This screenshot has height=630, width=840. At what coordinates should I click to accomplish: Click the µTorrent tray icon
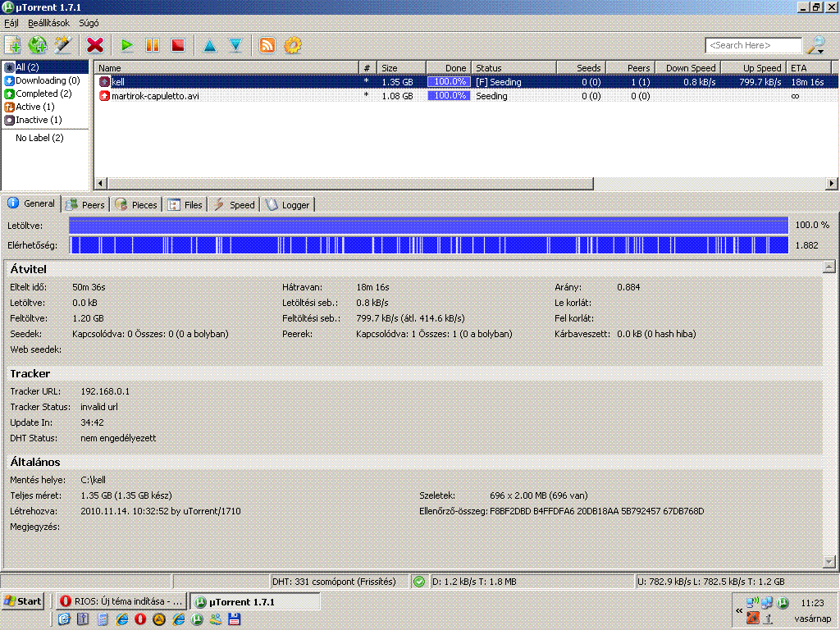pos(783,603)
